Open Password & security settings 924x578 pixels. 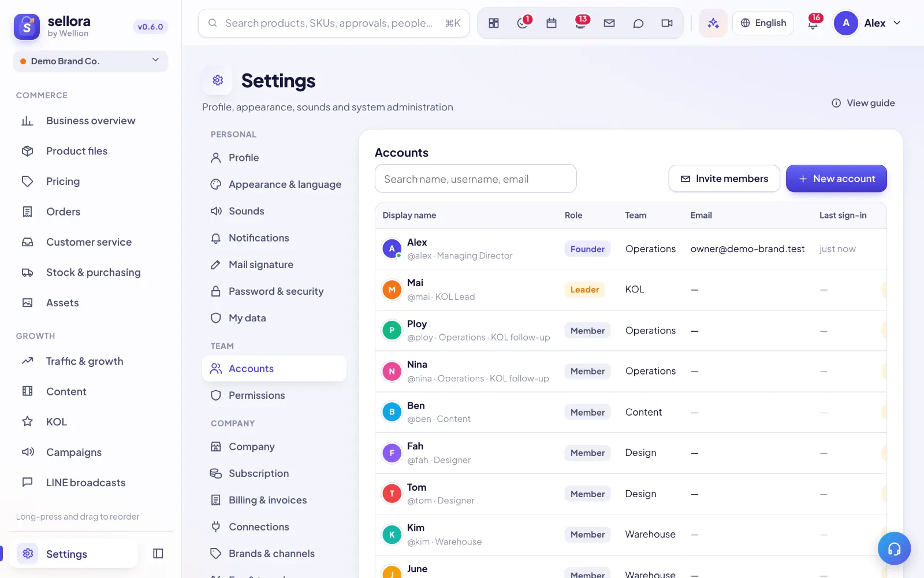(x=274, y=291)
